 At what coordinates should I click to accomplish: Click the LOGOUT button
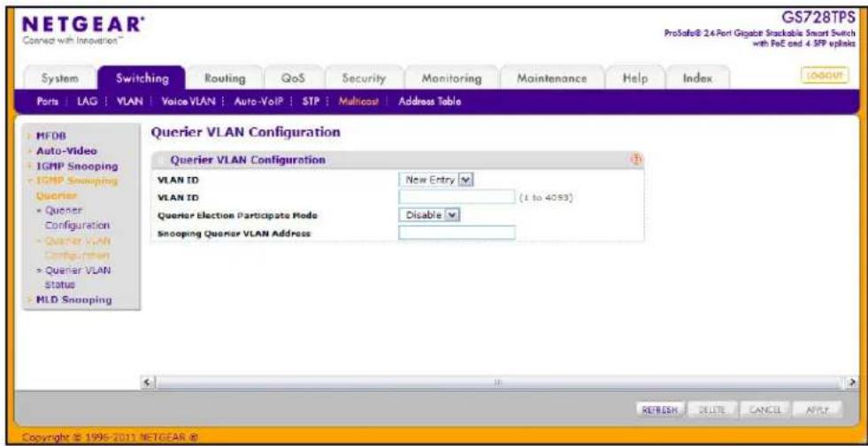coord(825,75)
